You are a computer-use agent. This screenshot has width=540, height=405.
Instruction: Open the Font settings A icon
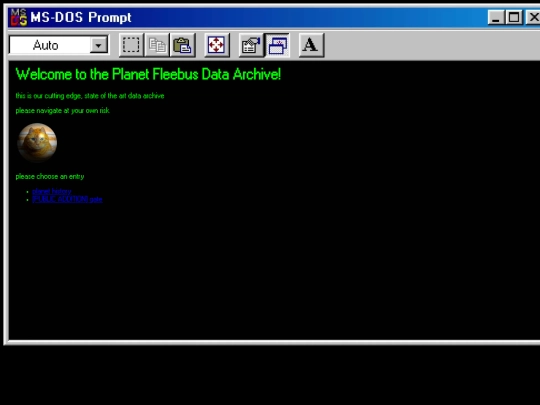coord(311,45)
